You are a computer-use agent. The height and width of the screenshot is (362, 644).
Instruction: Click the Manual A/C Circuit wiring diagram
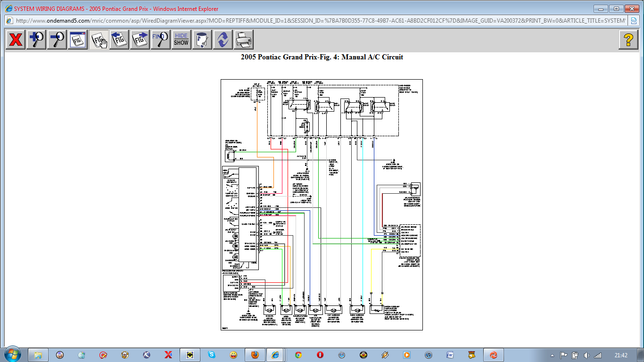pyautogui.click(x=322, y=205)
